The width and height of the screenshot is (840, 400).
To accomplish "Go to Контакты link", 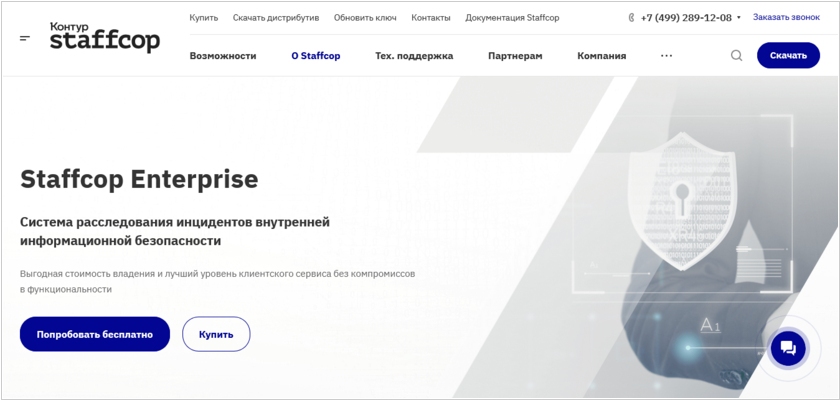I will coord(431,18).
